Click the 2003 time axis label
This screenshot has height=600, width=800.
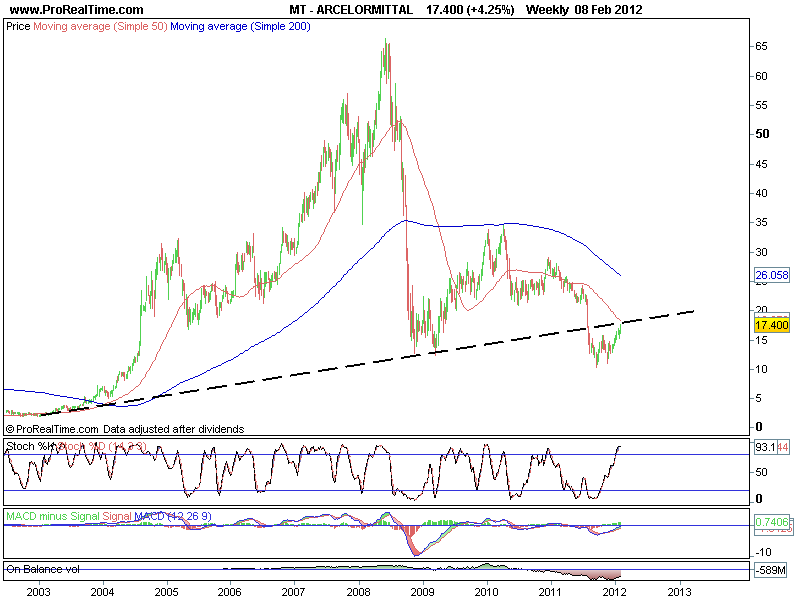38,592
